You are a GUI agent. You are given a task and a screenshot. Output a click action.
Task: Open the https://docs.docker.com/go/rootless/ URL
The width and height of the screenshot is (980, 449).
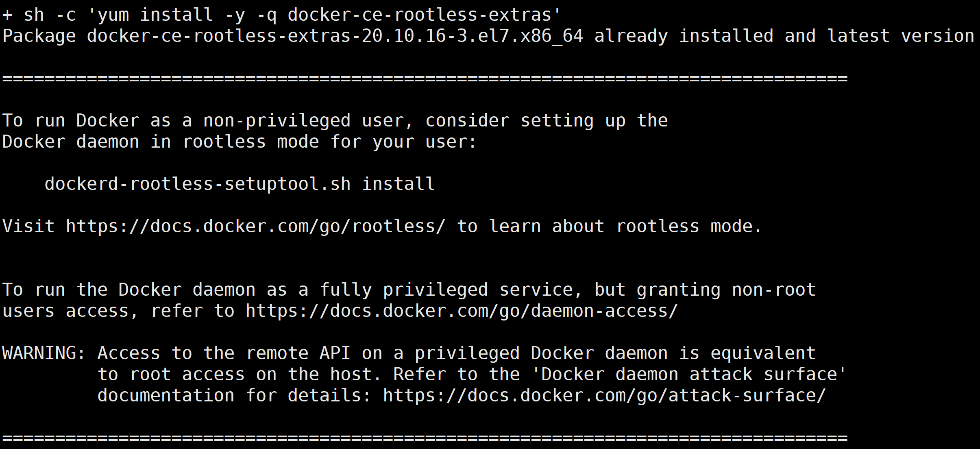coord(255,227)
